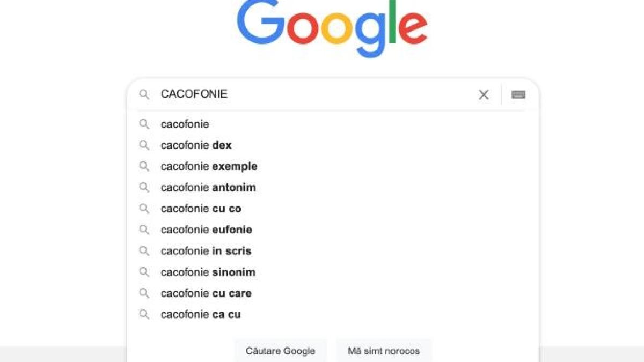Screen dimensions: 644x362
Task: Click the search icon beside 'cacofonie exemple'
Action: pos(144,166)
